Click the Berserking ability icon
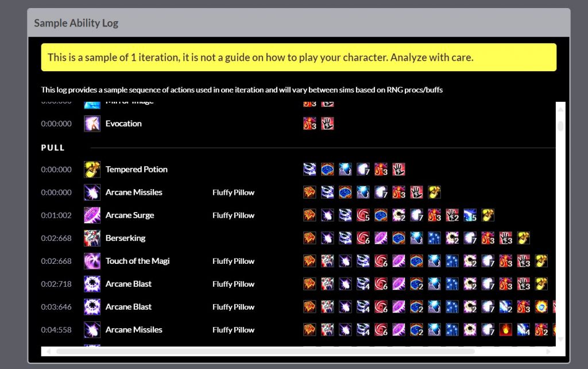Viewport: 588px width, 369px height. point(92,238)
